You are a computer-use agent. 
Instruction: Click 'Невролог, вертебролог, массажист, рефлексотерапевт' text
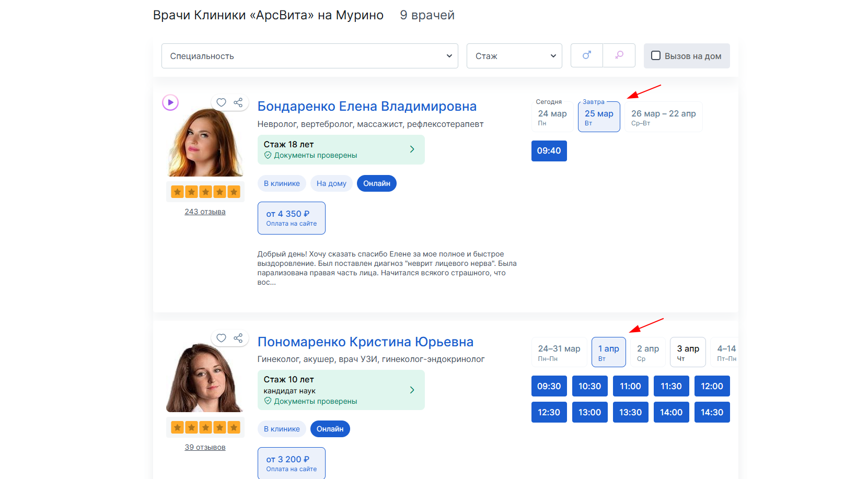tap(371, 124)
